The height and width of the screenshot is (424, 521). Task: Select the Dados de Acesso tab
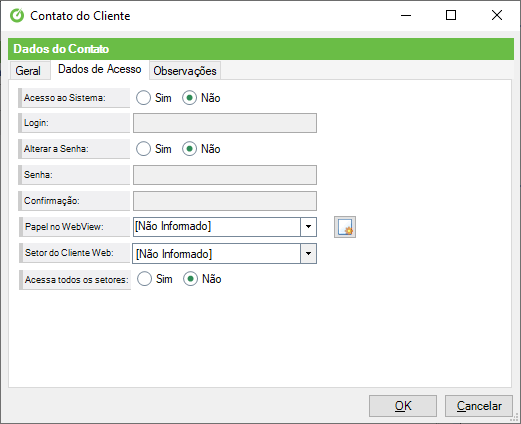[x=100, y=69]
